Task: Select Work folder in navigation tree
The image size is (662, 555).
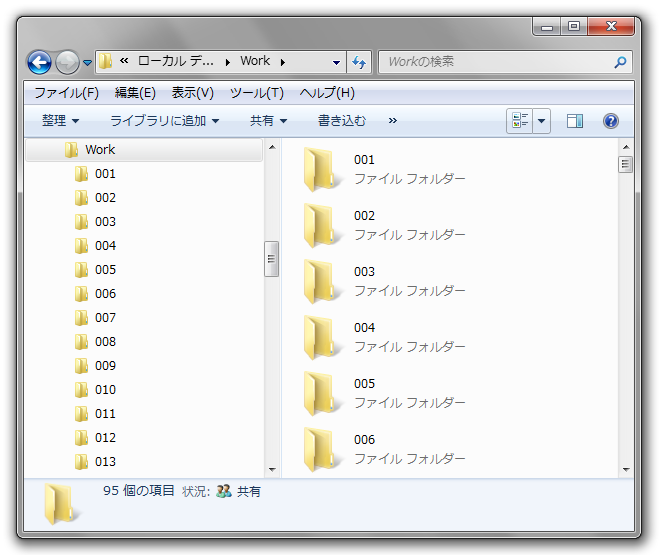Action: click(x=144, y=149)
